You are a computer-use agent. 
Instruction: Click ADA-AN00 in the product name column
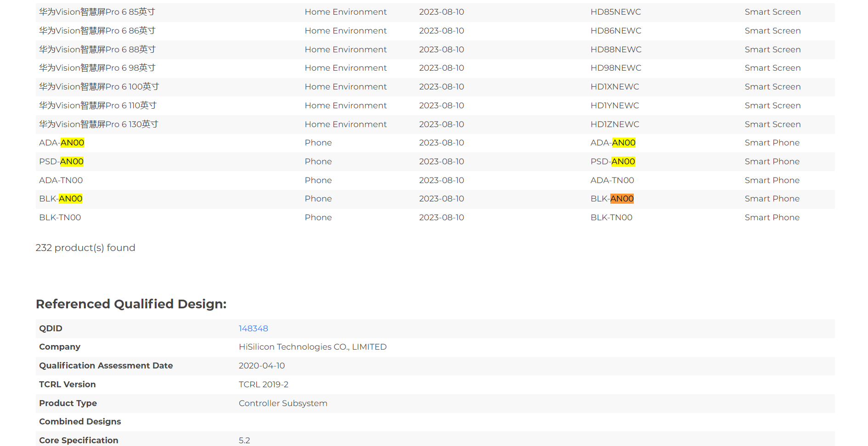(x=62, y=143)
